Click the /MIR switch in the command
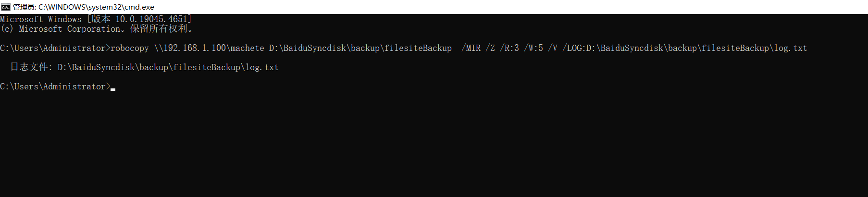The width and height of the screenshot is (868, 197). tap(471, 48)
